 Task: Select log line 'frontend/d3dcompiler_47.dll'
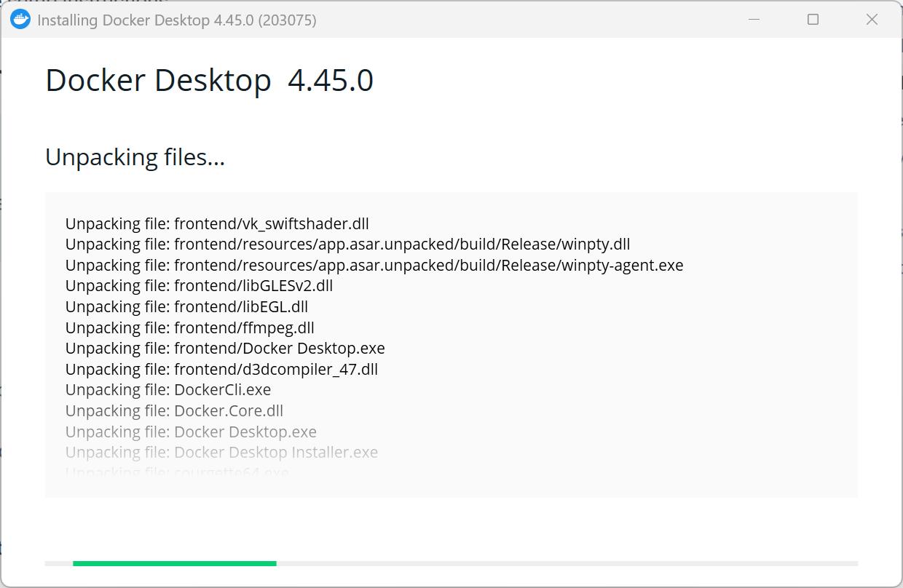(x=222, y=369)
